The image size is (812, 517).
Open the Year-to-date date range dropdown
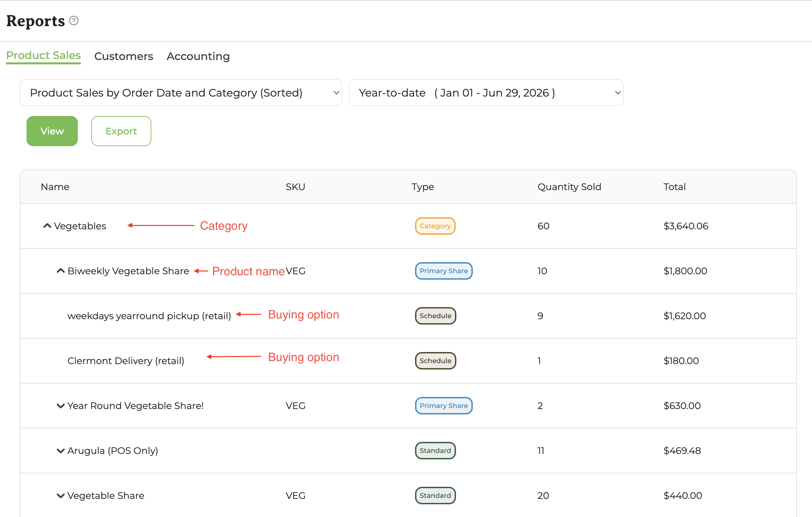(486, 93)
